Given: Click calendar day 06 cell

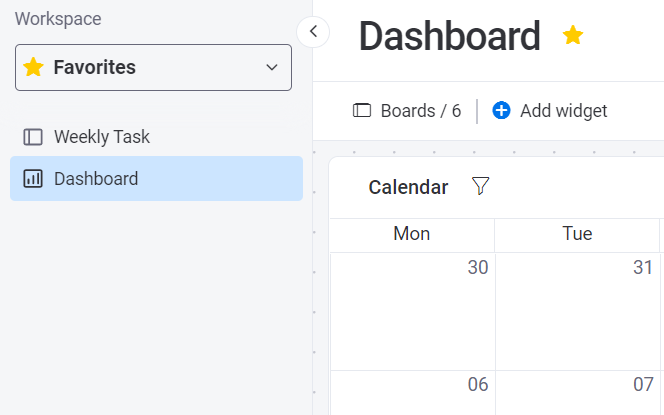Looking at the screenshot, I should [x=413, y=392].
